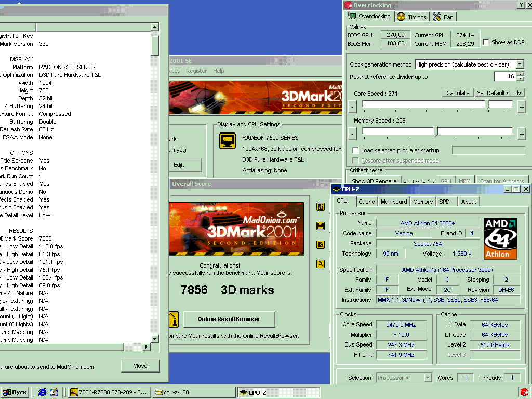
Task: Click the yellow floppy disk save icon
Action: pyautogui.click(x=320, y=226)
